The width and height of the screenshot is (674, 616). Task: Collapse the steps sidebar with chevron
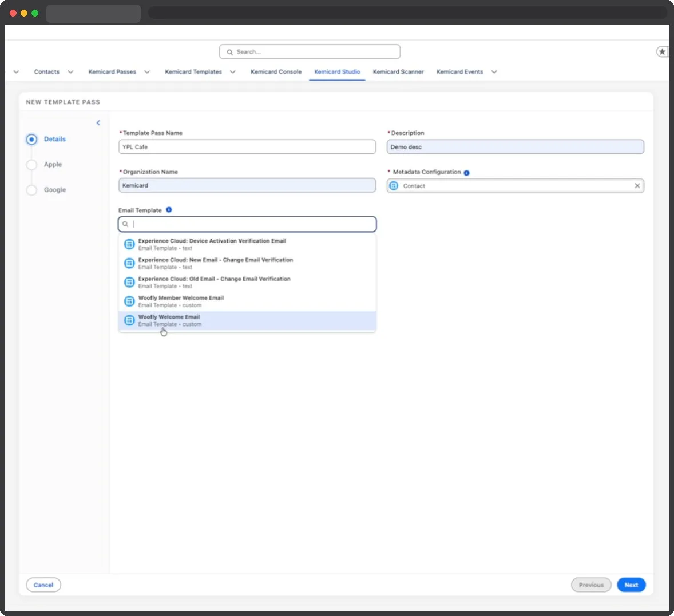pos(98,123)
